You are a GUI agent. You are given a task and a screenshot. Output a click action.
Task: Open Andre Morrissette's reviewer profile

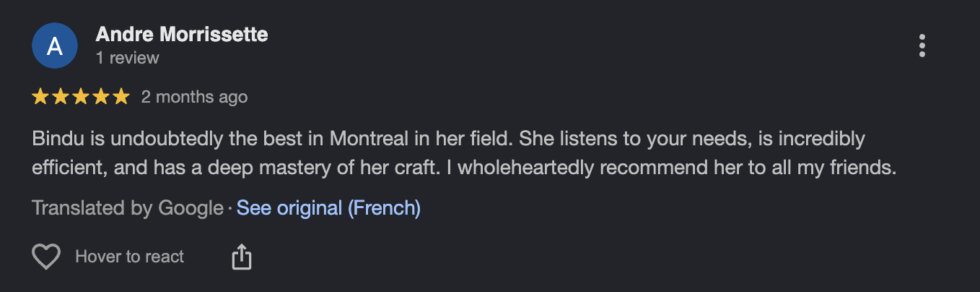[x=182, y=34]
